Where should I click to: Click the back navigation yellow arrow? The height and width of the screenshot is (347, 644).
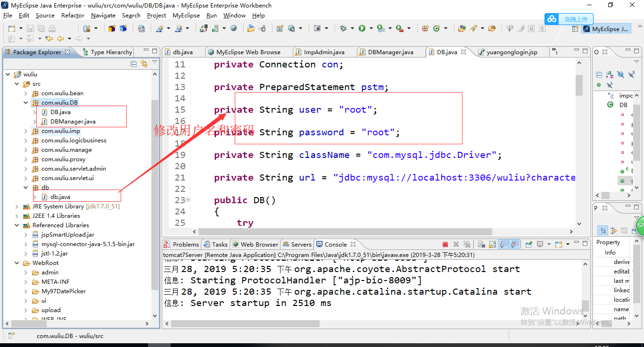click(60, 39)
